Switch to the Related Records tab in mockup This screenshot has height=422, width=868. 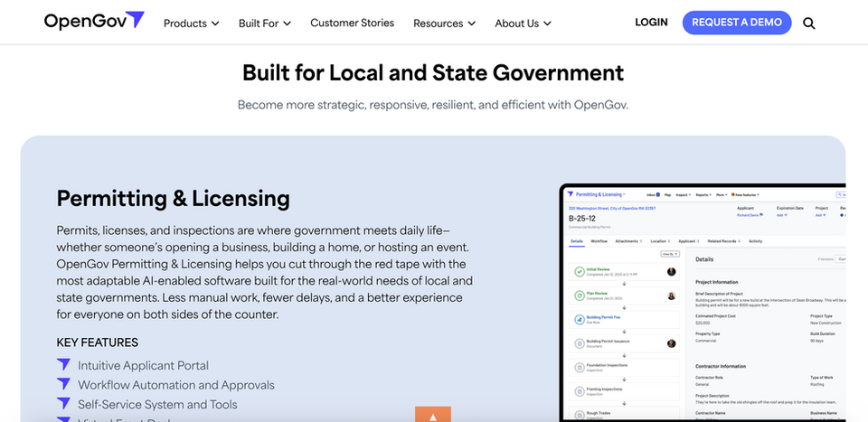[x=723, y=241]
